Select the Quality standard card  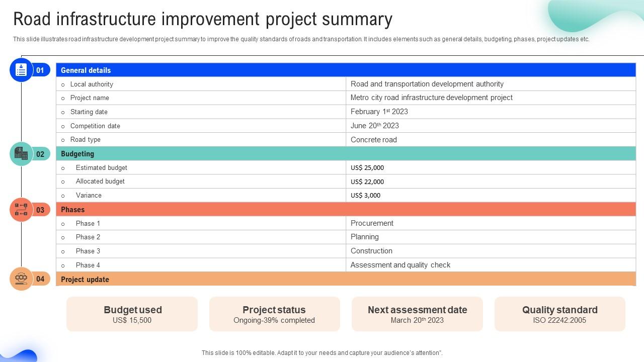559,314
